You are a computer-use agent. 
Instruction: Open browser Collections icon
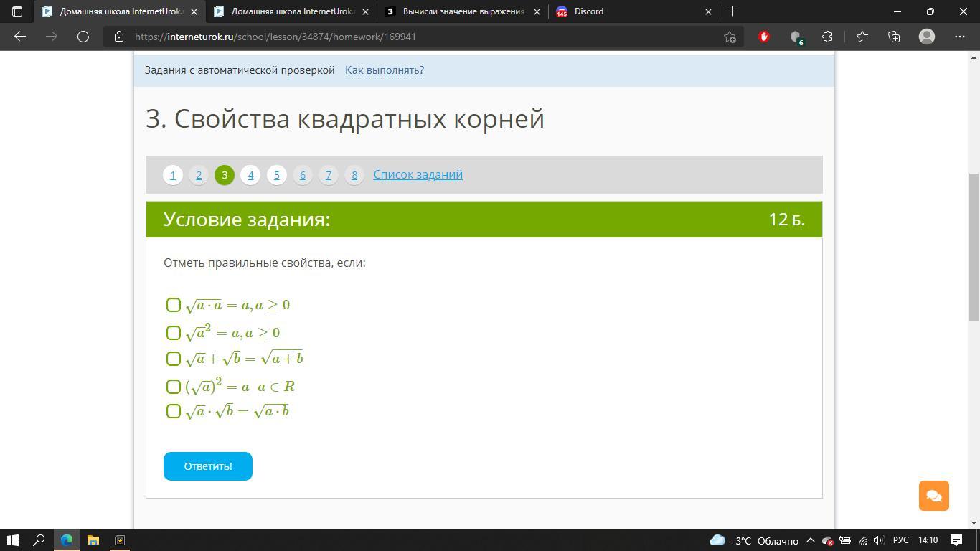point(894,37)
